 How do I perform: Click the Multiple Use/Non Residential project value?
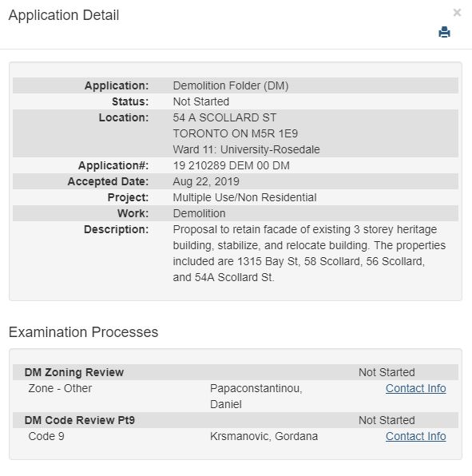[x=244, y=197]
